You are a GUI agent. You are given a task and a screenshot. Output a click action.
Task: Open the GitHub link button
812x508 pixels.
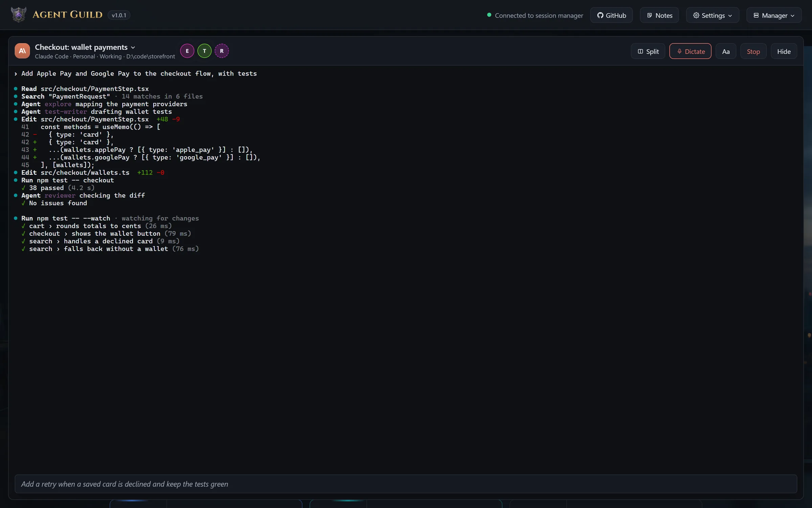point(611,15)
